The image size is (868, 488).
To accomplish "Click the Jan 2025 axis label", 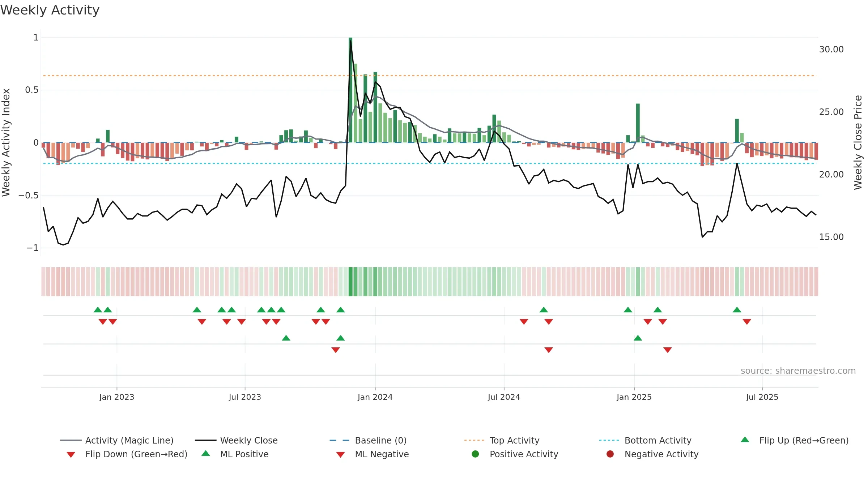I will click(634, 397).
